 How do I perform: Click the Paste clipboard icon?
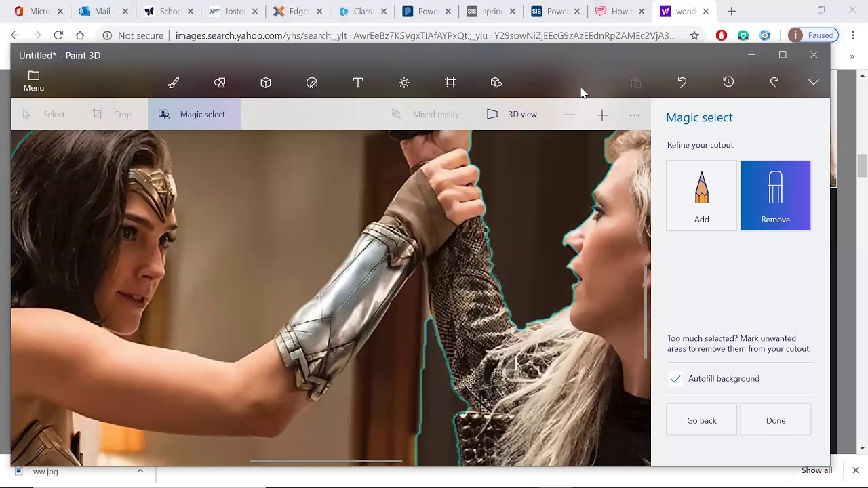click(636, 83)
